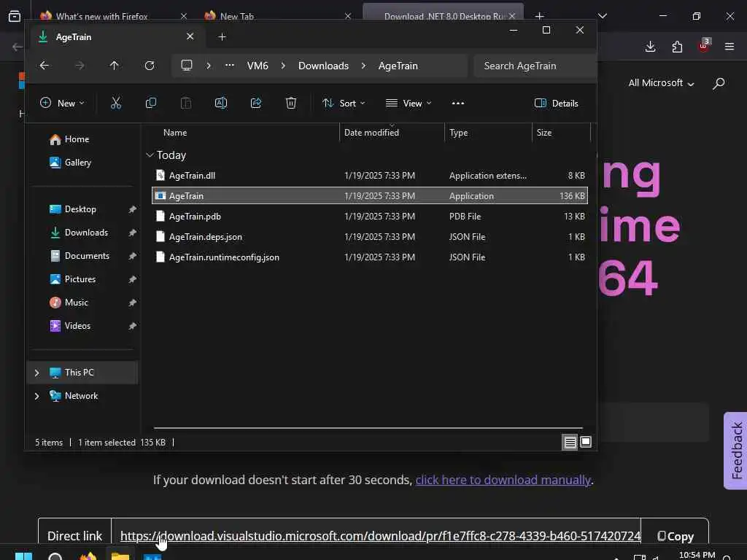Click the Search AgeTrain field

pyautogui.click(x=535, y=66)
